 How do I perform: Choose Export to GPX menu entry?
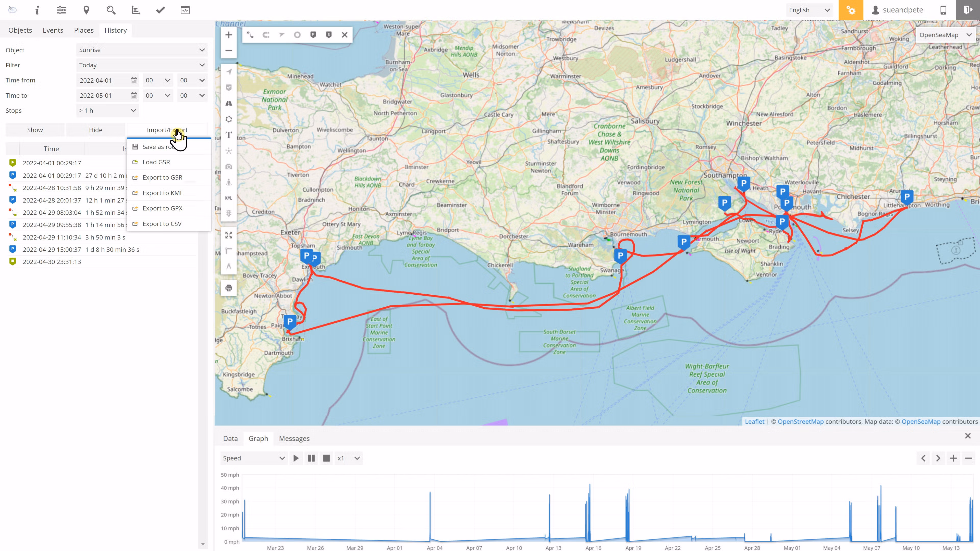[169, 208]
